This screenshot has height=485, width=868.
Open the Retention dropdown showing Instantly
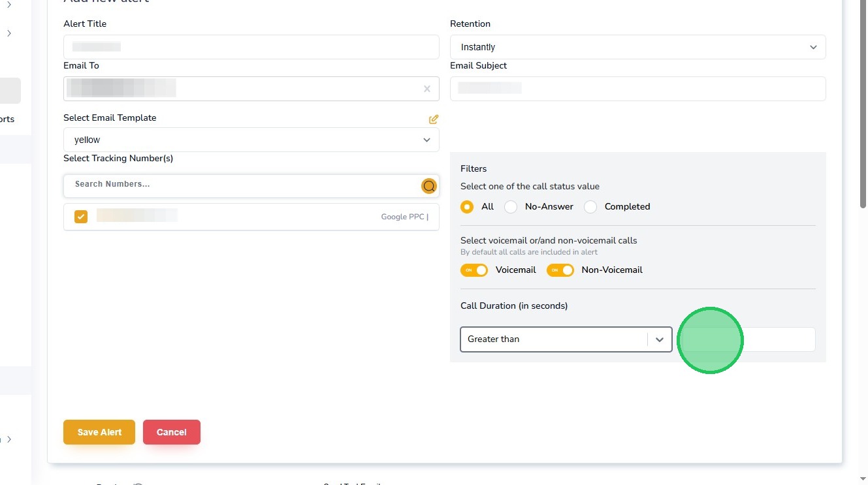637,47
